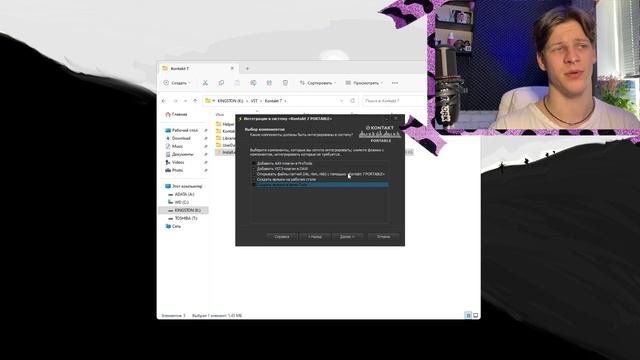640x360 pixels.
Task: Open Рабочий стол in quick access
Action: point(182,130)
